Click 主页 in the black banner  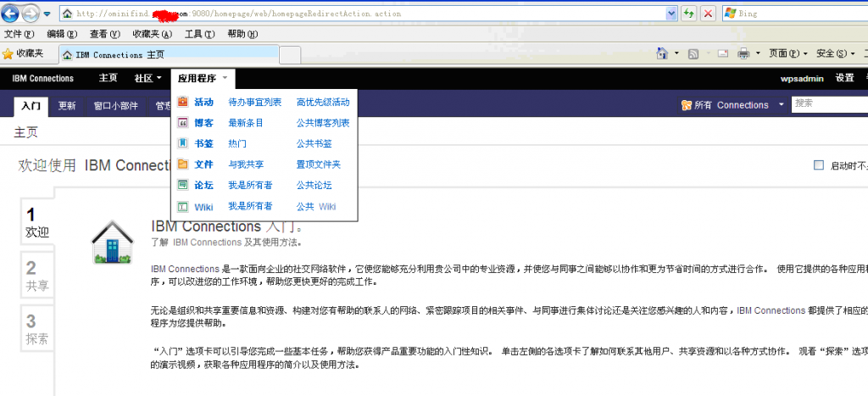click(x=108, y=78)
